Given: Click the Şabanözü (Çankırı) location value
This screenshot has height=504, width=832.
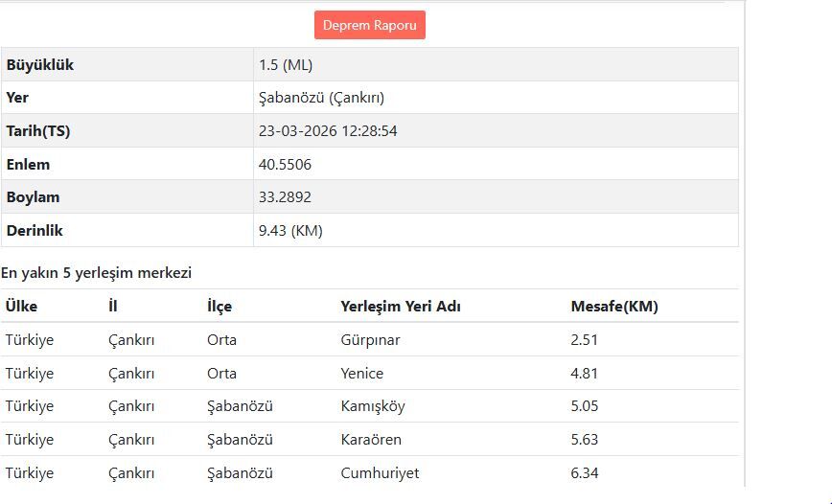Looking at the screenshot, I should [321, 98].
